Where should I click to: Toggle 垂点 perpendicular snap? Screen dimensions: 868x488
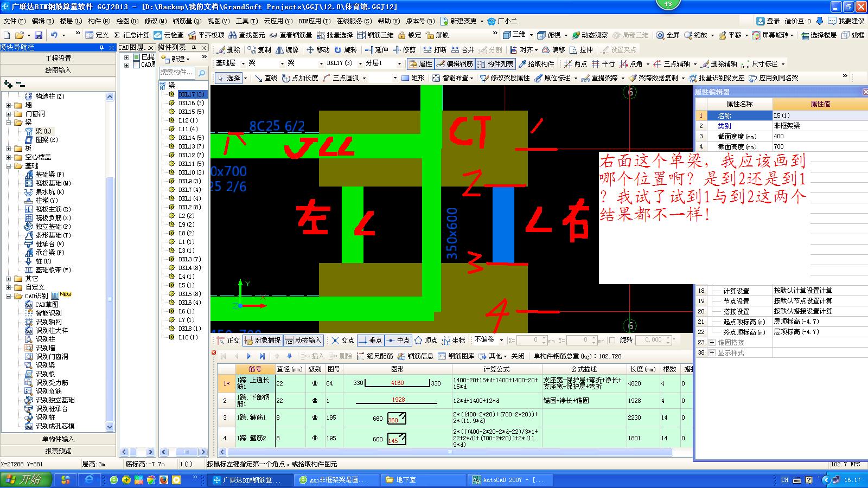point(371,341)
